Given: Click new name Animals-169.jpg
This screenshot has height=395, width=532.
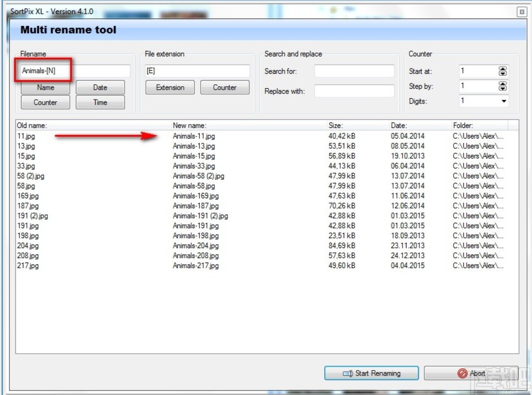Looking at the screenshot, I should 196,196.
